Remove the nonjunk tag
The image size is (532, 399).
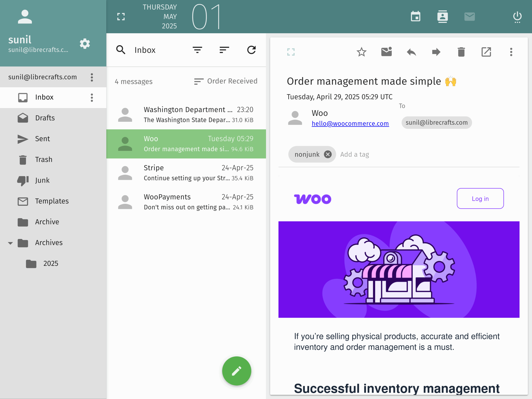point(328,154)
